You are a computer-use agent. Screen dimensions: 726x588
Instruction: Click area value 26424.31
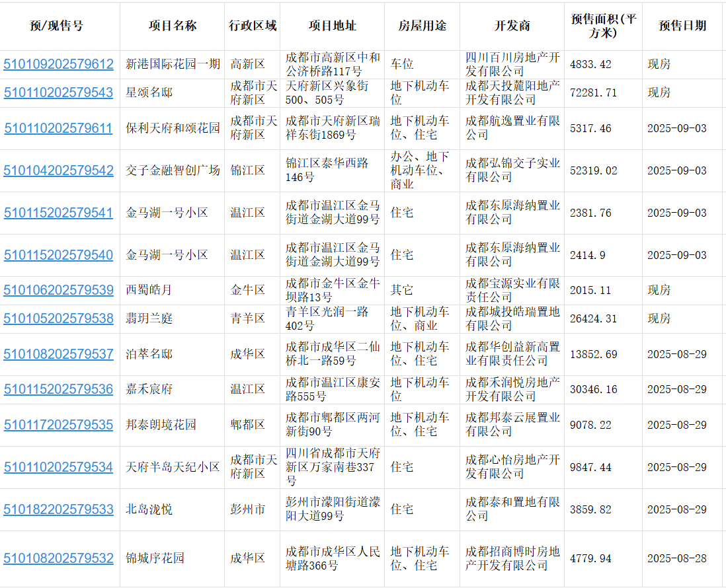(593, 318)
